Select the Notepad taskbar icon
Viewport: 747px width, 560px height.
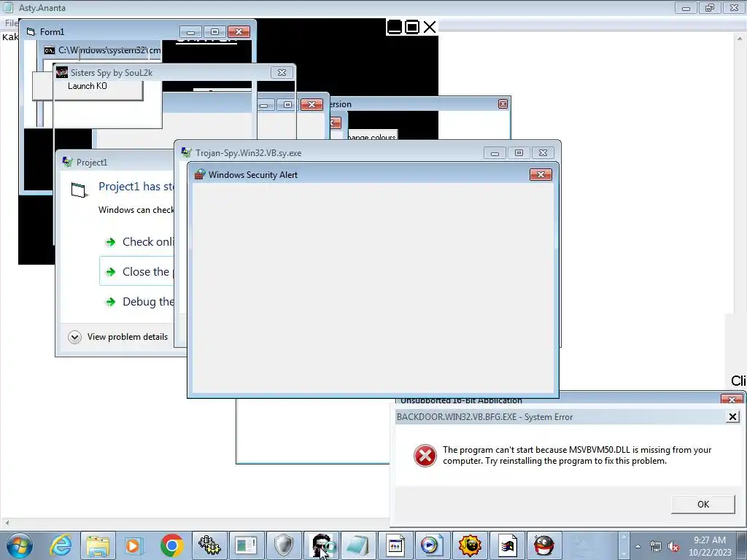coord(357,545)
